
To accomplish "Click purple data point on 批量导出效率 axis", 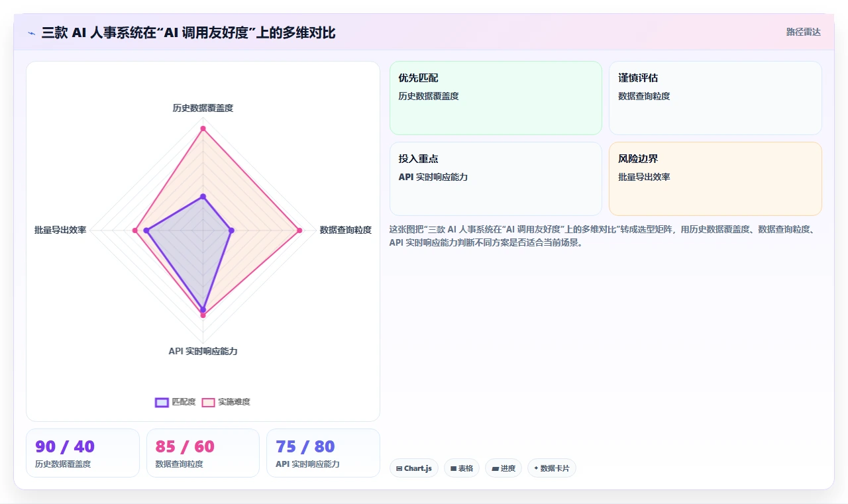I will click(146, 230).
